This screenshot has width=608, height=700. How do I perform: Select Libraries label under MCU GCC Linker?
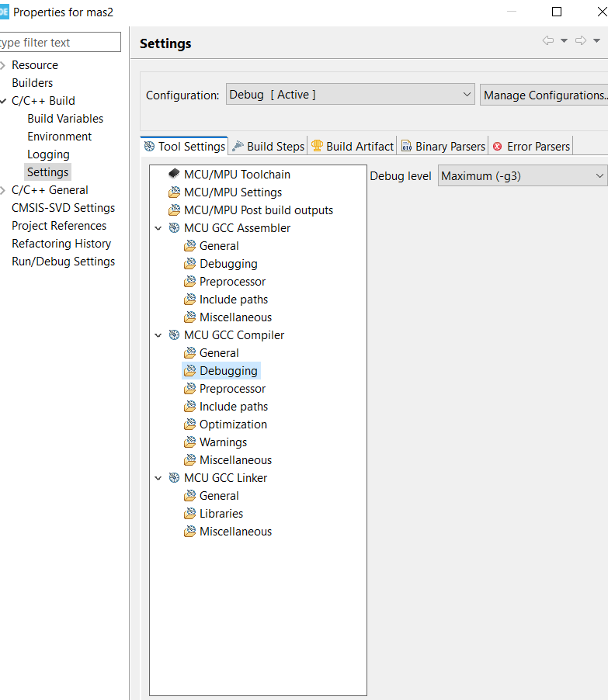(221, 514)
